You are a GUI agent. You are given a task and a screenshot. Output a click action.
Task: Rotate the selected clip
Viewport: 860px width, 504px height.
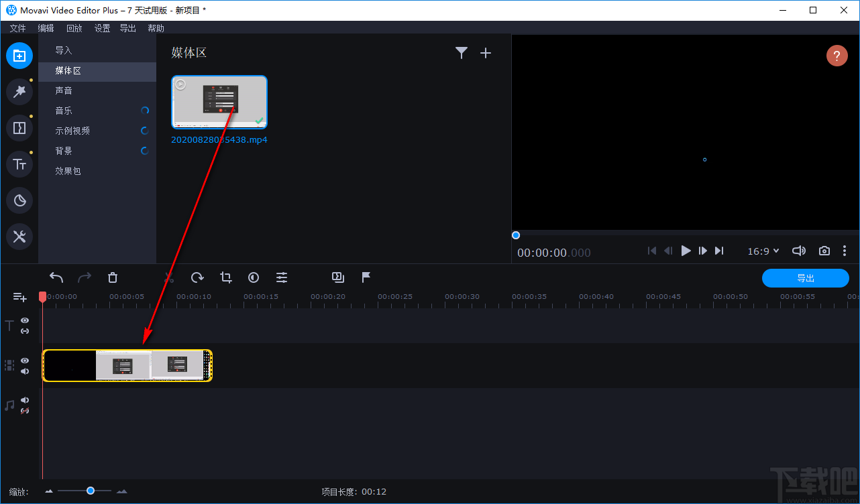197,277
